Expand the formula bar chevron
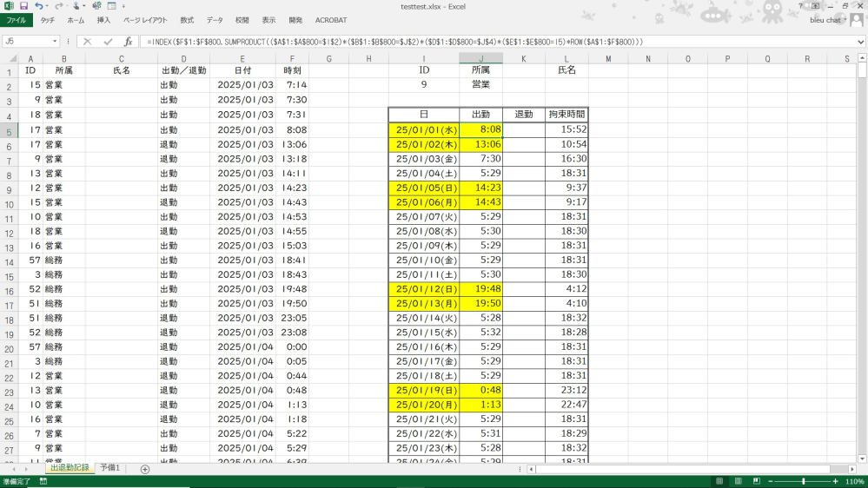Viewport: 868px width, 488px height. click(861, 42)
